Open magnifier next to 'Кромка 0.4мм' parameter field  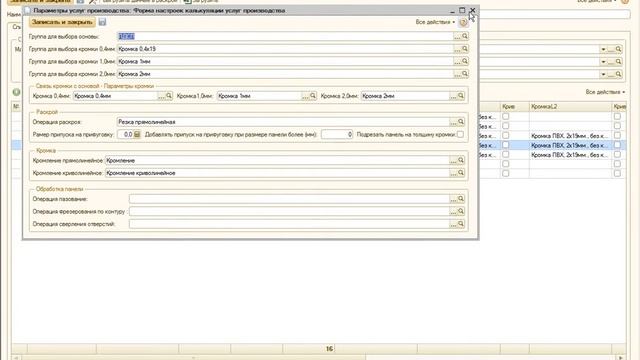pos(169,96)
